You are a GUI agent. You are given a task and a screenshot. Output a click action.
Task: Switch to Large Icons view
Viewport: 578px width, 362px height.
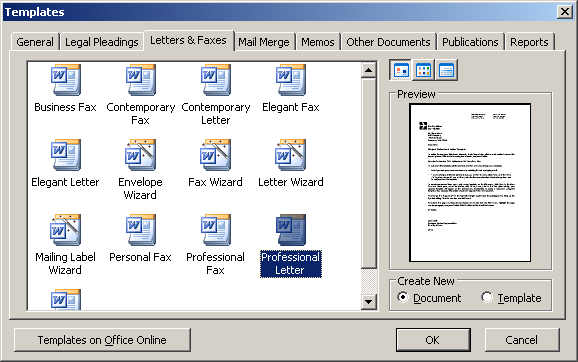click(401, 70)
